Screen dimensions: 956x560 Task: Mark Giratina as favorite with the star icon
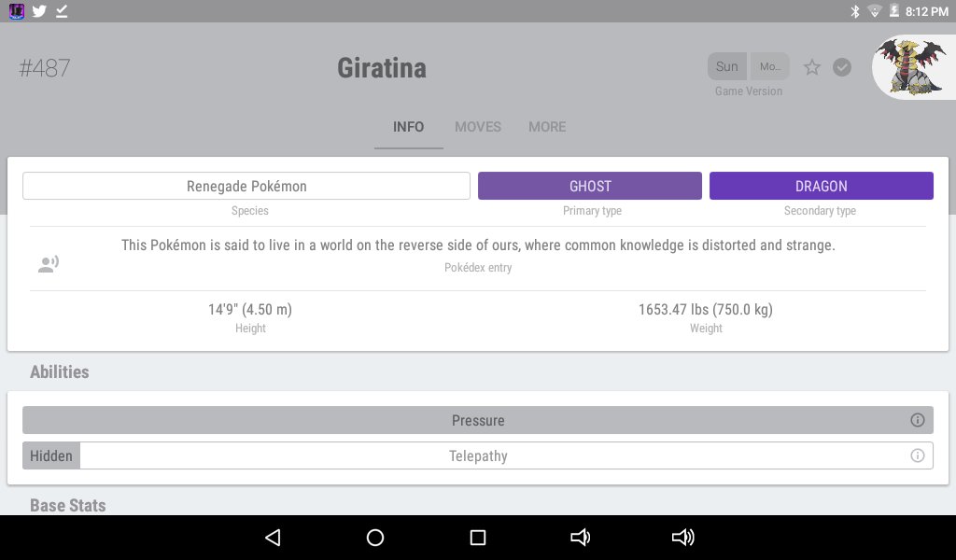coord(811,67)
